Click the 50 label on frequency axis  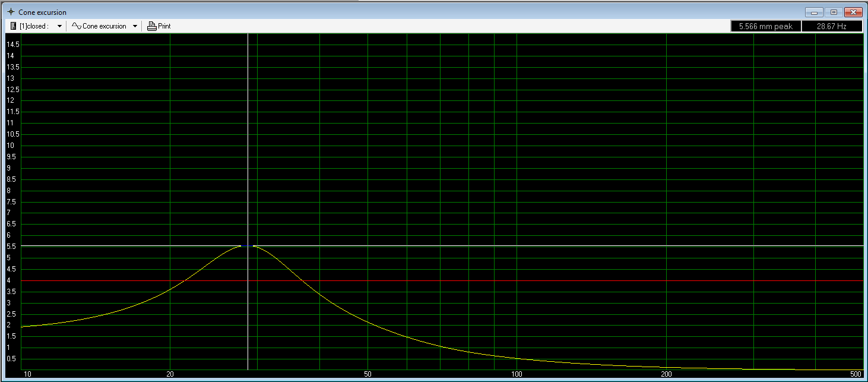[368, 374]
